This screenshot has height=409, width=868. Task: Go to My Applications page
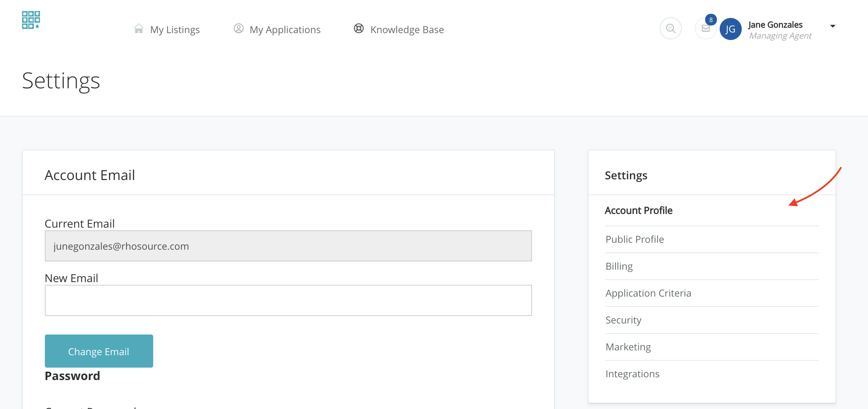285,30
